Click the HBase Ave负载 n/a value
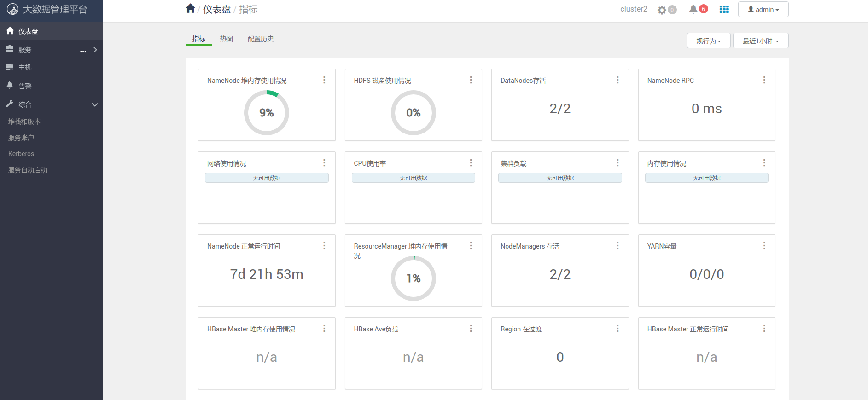 (414, 357)
